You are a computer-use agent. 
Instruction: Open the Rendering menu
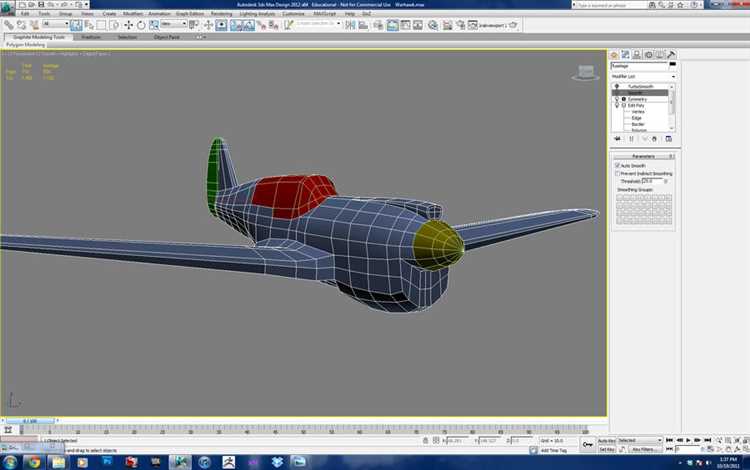[x=221, y=13]
